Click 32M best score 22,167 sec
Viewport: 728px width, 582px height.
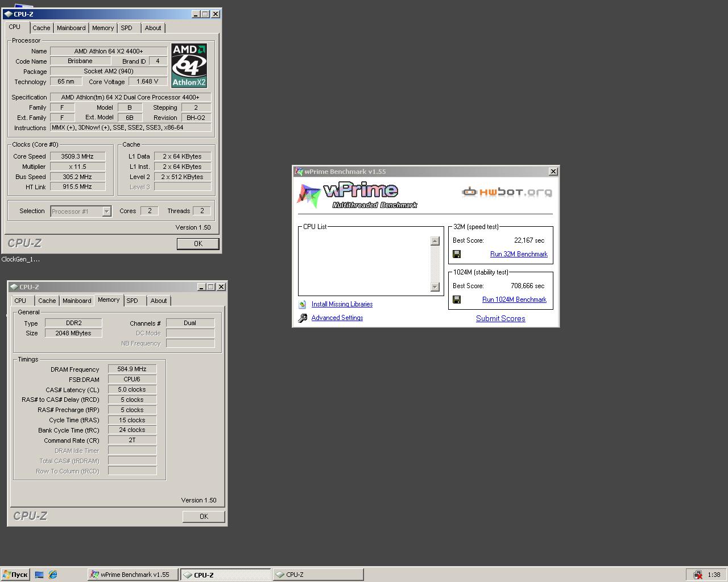[529, 240]
